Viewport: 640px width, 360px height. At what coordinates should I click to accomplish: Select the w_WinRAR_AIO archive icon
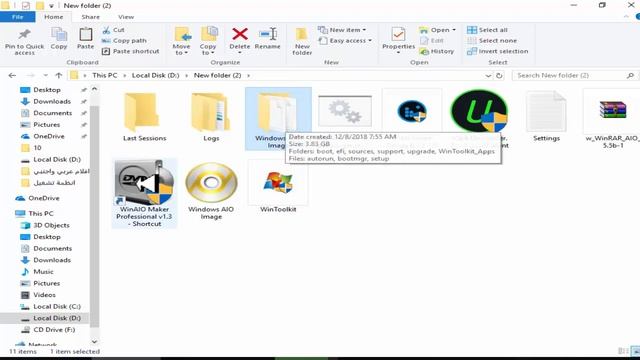click(x=613, y=119)
